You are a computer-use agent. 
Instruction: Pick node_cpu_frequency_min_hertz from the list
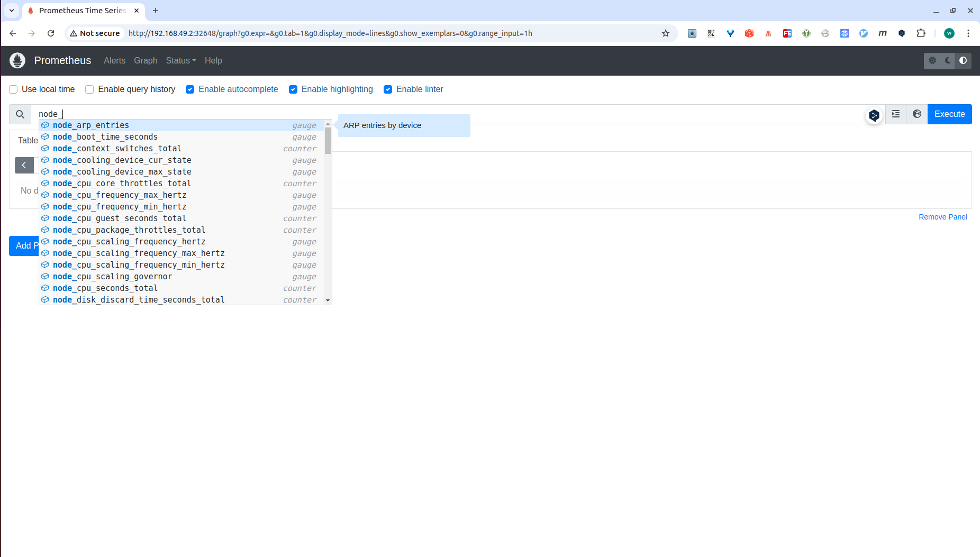tap(182, 207)
